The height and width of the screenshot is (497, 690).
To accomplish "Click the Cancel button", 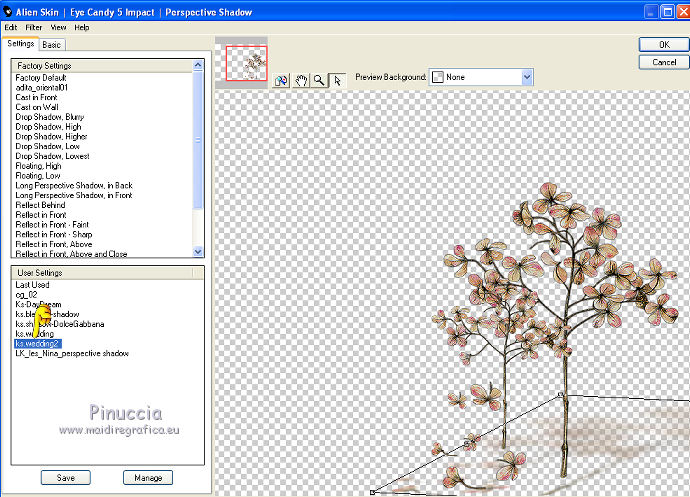I will point(664,62).
